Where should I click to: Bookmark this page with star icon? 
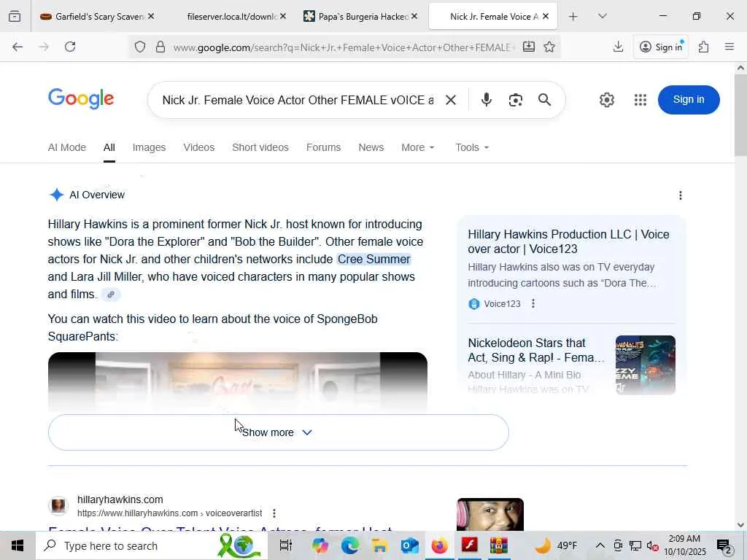point(549,47)
